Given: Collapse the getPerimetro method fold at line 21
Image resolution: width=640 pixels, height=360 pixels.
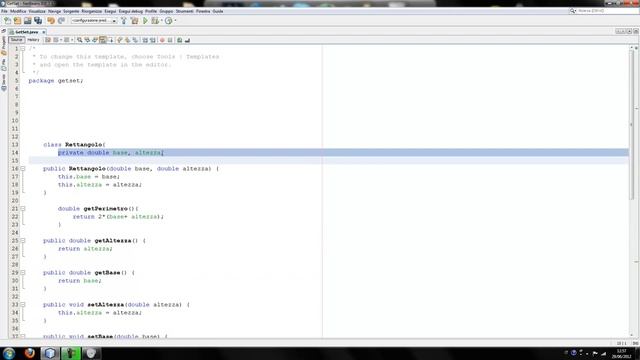Looking at the screenshot, I should [x=23, y=209].
